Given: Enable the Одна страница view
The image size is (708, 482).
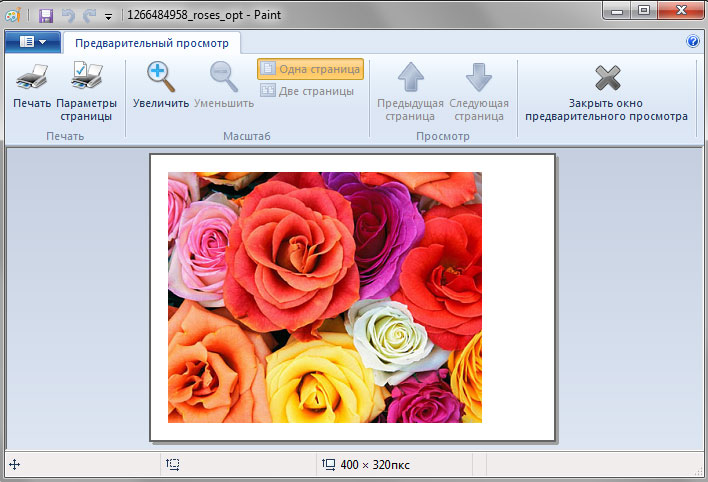Looking at the screenshot, I should (310, 69).
